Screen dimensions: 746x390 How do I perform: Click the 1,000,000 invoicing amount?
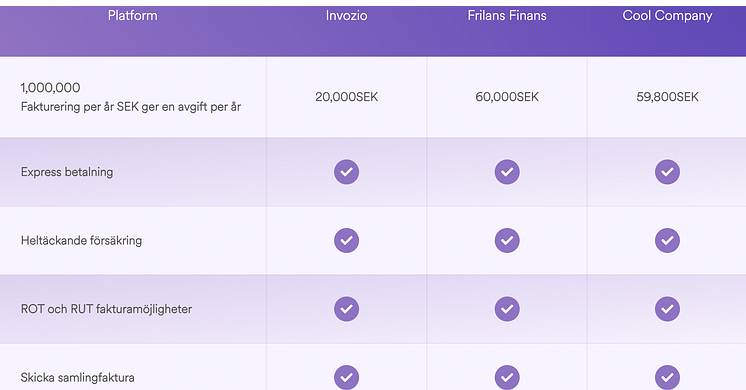[x=50, y=88]
